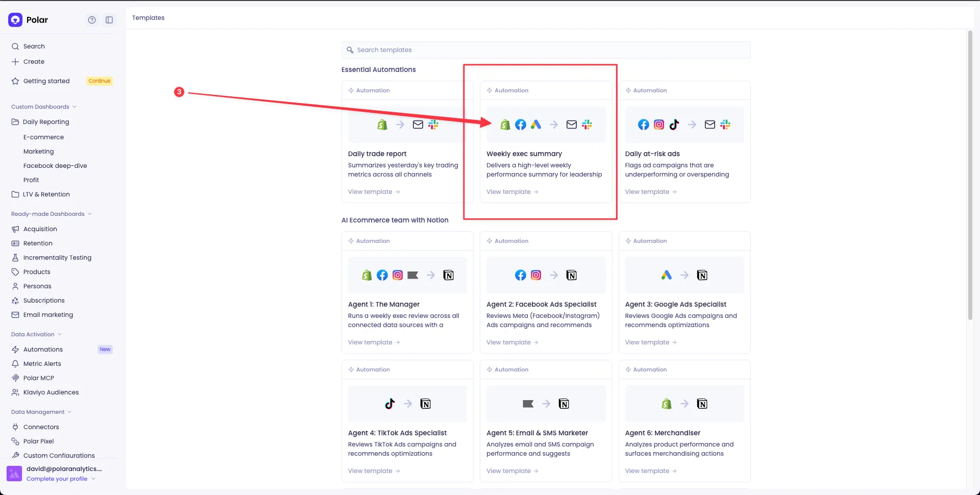Click the Automations lightning icon
This screenshot has height=495, width=980.
15,350
